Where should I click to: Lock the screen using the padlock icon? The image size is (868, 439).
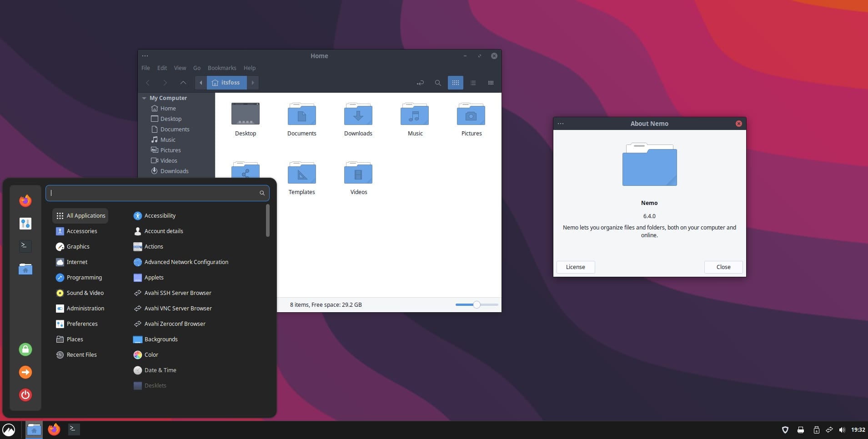coord(25,349)
